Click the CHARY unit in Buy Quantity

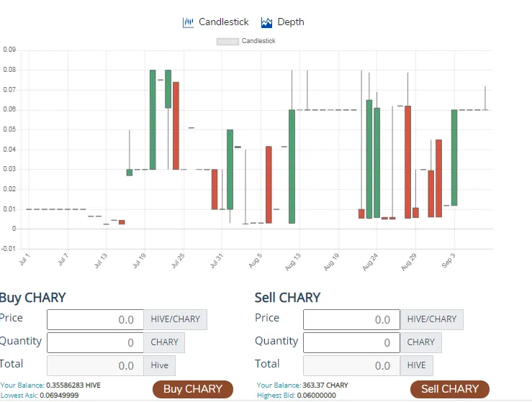click(x=164, y=343)
